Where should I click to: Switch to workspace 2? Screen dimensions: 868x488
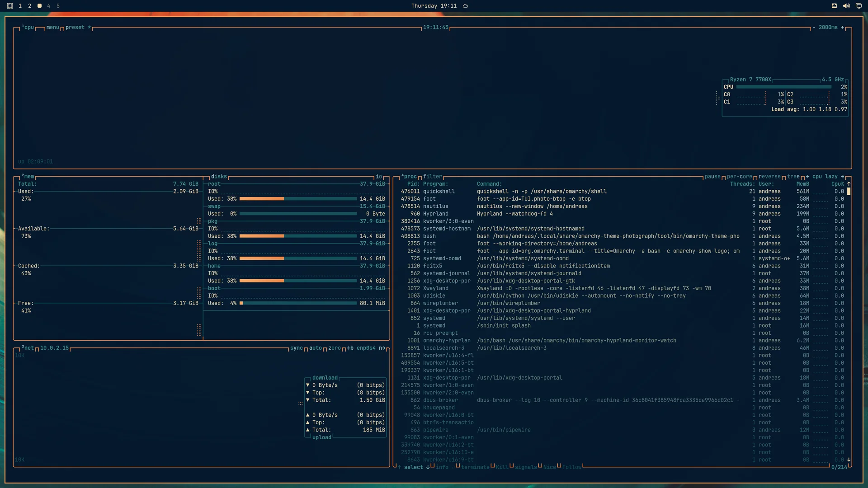pos(29,6)
